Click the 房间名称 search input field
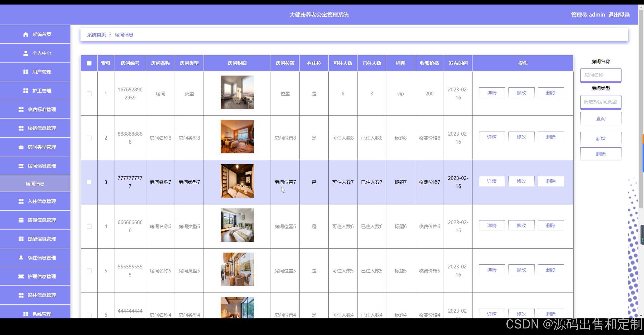 (600, 75)
